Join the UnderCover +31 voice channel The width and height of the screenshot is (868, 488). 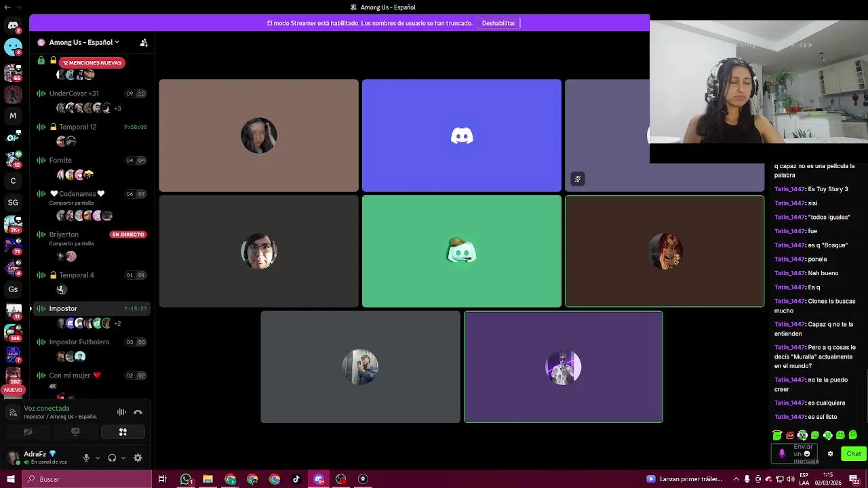[x=92, y=94]
